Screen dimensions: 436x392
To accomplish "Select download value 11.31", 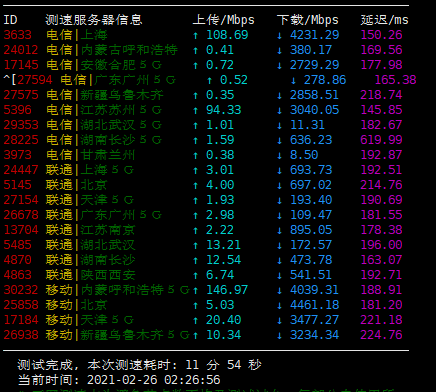I will tap(307, 125).
